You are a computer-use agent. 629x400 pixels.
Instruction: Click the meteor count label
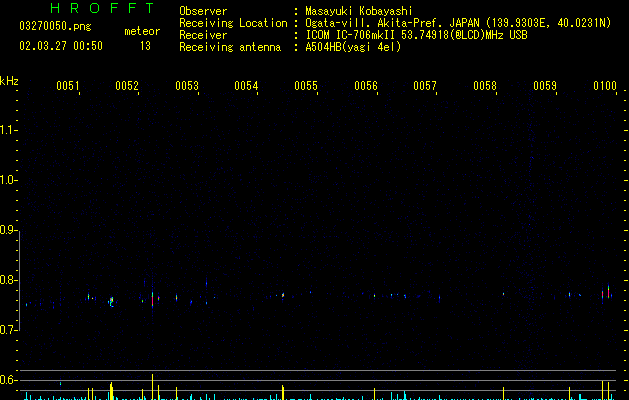142,31
